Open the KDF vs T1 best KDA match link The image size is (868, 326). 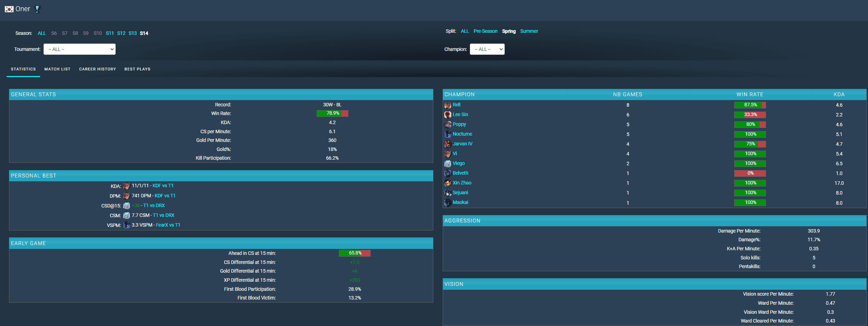pyautogui.click(x=163, y=186)
